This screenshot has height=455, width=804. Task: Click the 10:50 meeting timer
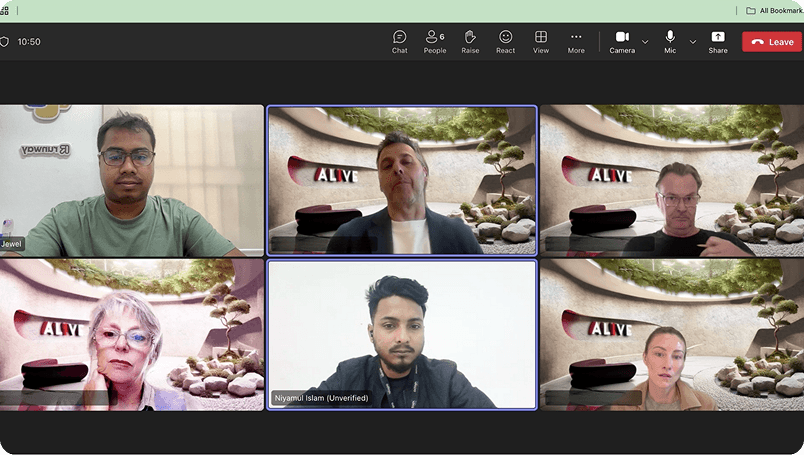[x=29, y=42]
